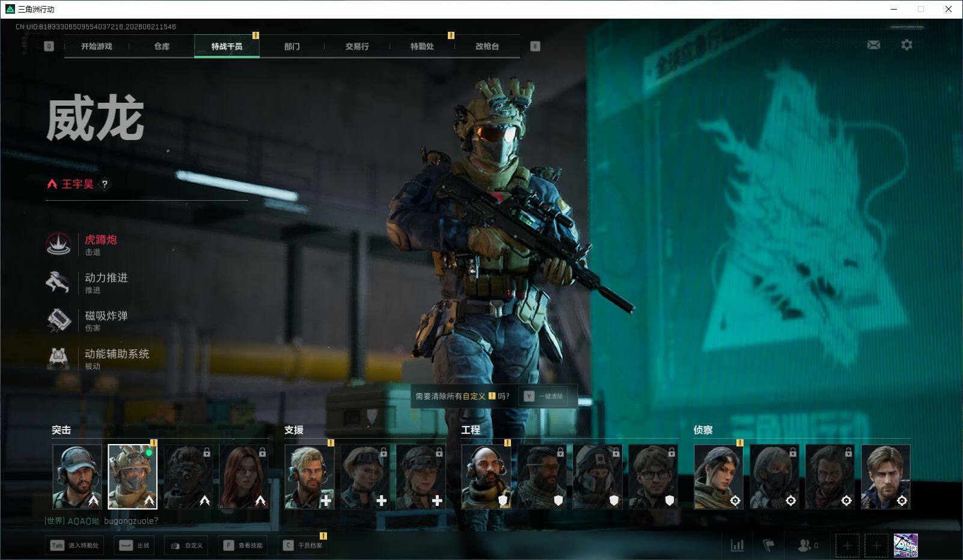This screenshot has width=963, height=560.
Task: Click the first empty squad slot plus
Action: pos(847,546)
